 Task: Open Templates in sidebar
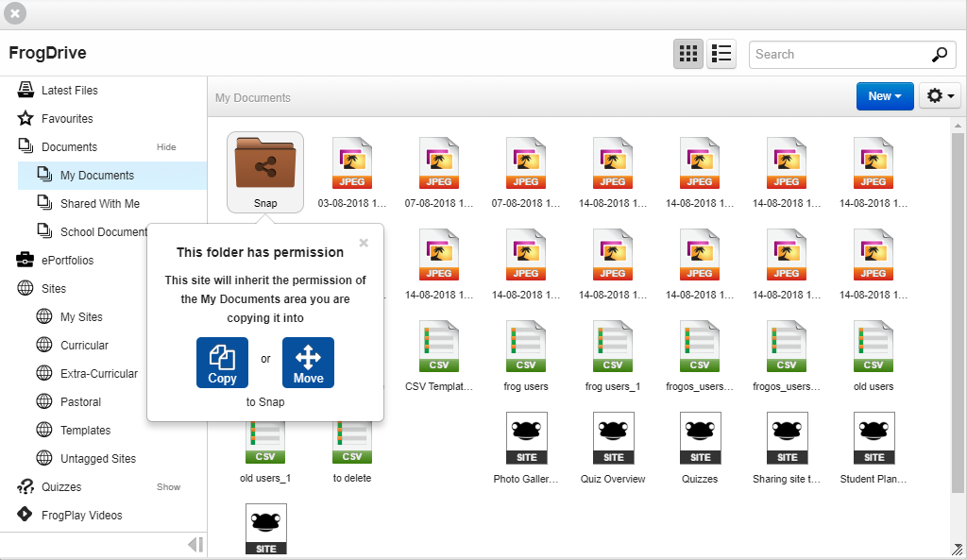(x=85, y=431)
